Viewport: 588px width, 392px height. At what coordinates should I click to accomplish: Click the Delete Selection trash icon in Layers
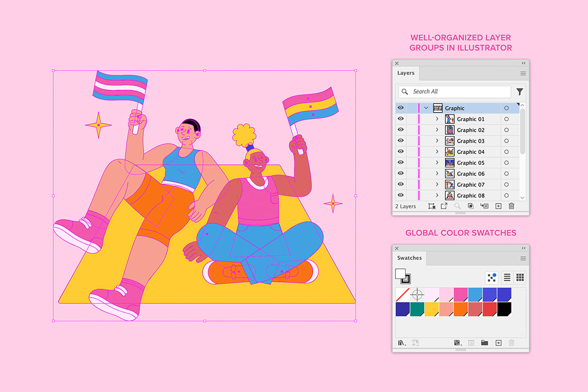[x=511, y=206]
